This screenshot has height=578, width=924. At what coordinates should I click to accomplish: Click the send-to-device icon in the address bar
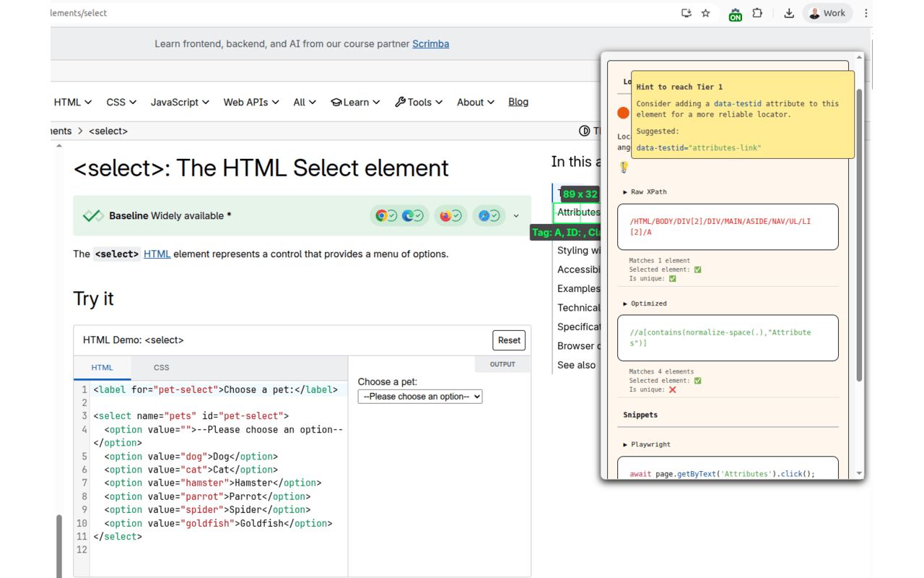686,13
